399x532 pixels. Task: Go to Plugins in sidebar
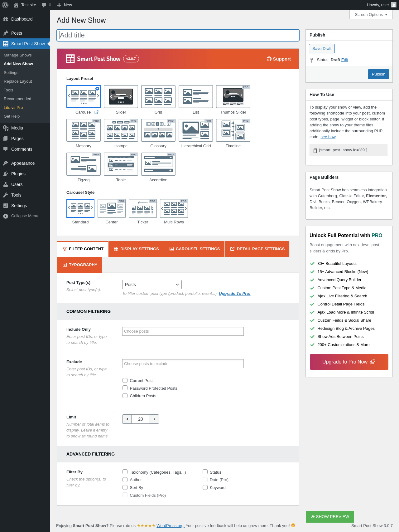18,174
